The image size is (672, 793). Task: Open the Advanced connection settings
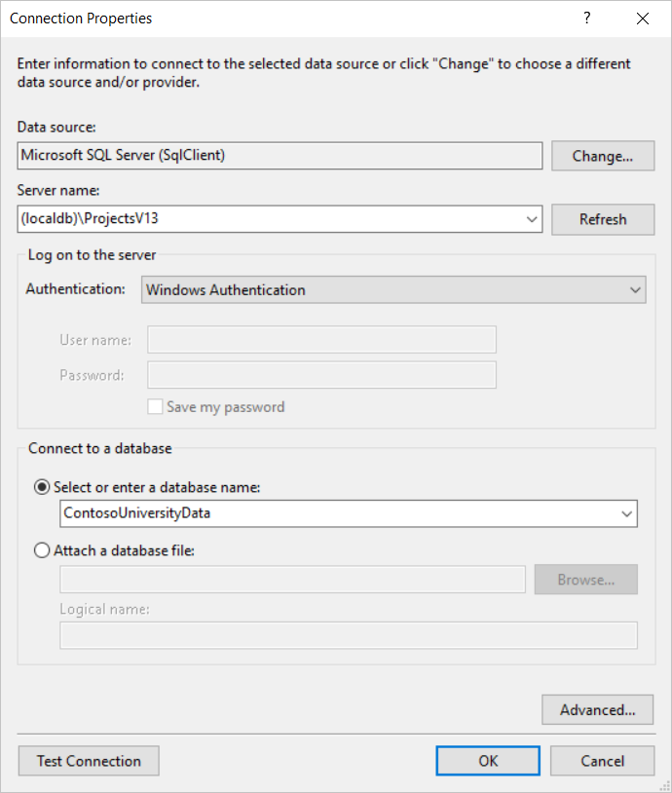pos(597,709)
